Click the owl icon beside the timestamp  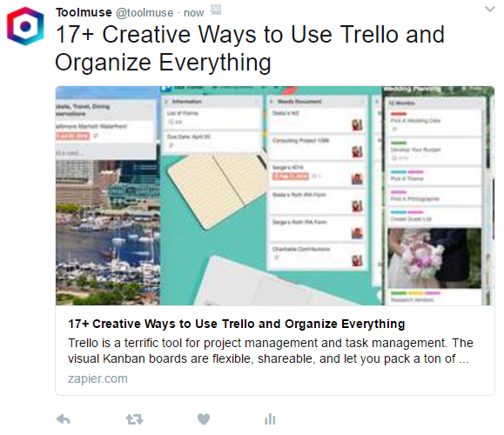point(216,10)
